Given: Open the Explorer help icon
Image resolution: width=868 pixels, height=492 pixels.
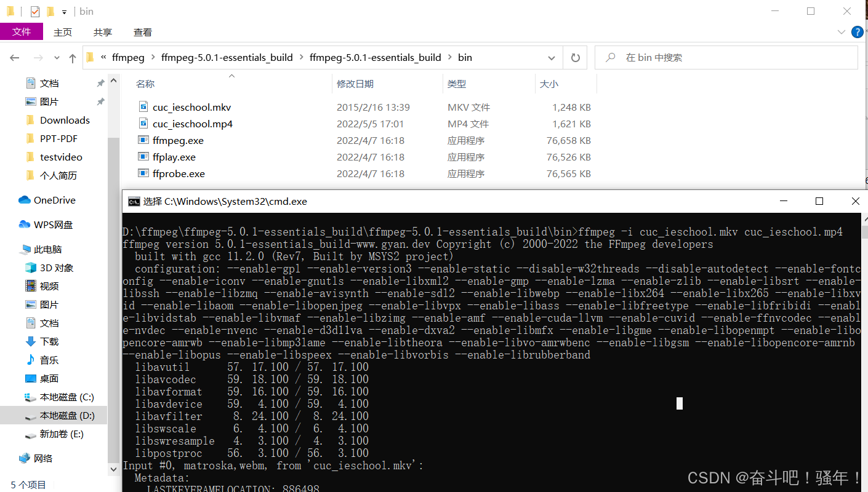Looking at the screenshot, I should pyautogui.click(x=857, y=32).
